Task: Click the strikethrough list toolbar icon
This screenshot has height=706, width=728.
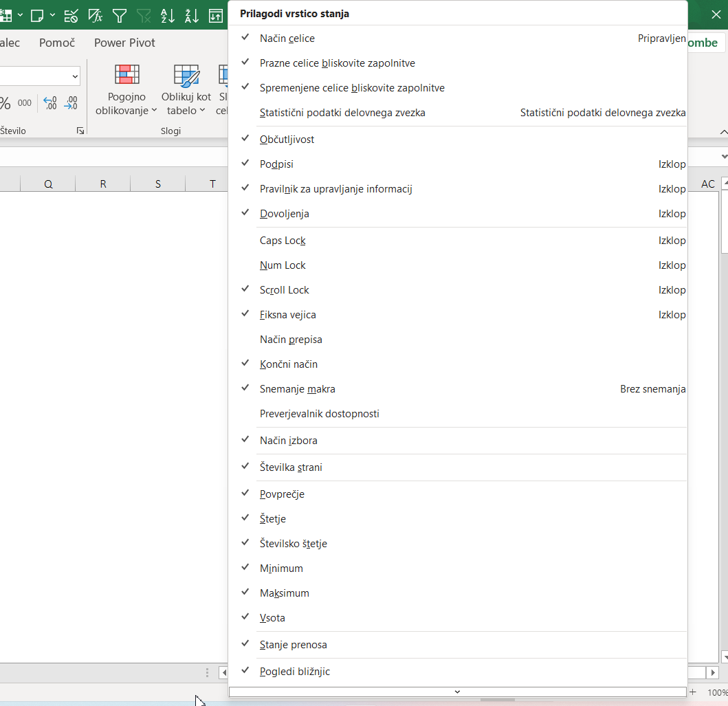Action: [x=71, y=16]
